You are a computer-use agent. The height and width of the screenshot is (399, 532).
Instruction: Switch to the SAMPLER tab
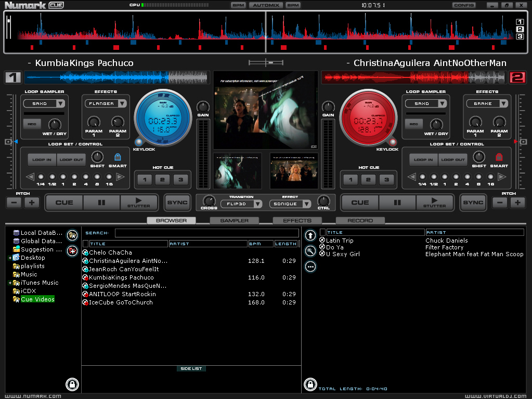click(x=234, y=220)
